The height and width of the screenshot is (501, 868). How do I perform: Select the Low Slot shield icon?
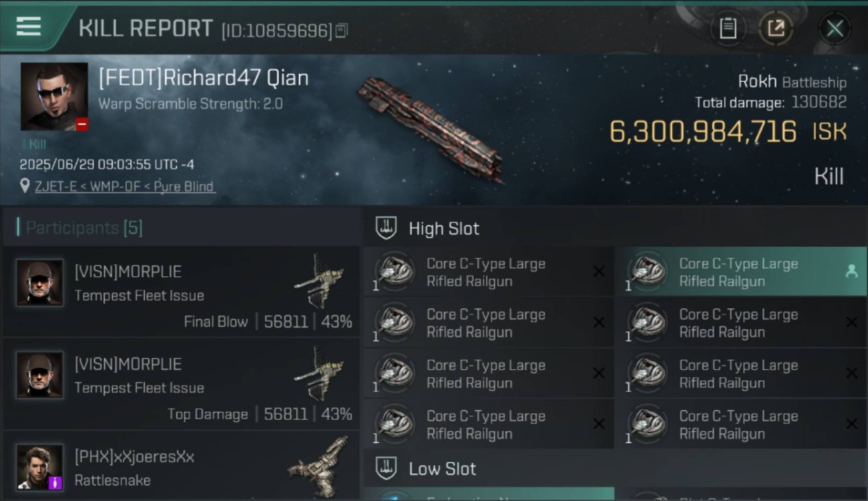pyautogui.click(x=386, y=468)
